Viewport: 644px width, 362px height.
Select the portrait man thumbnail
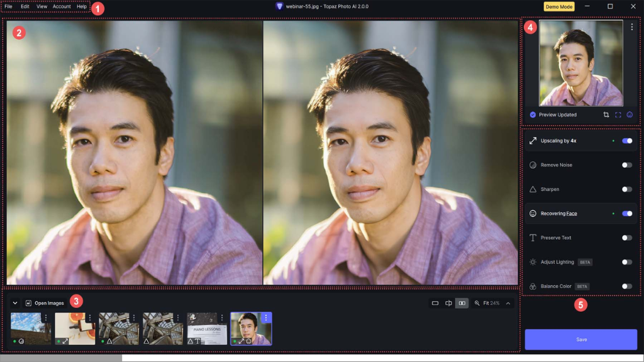tap(251, 328)
